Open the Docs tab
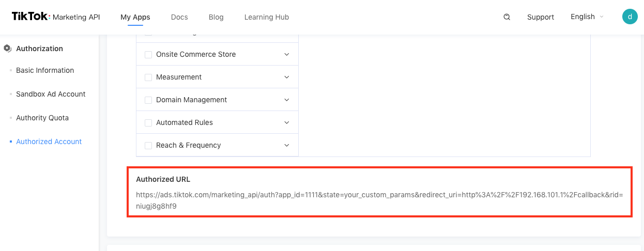 pyautogui.click(x=179, y=17)
